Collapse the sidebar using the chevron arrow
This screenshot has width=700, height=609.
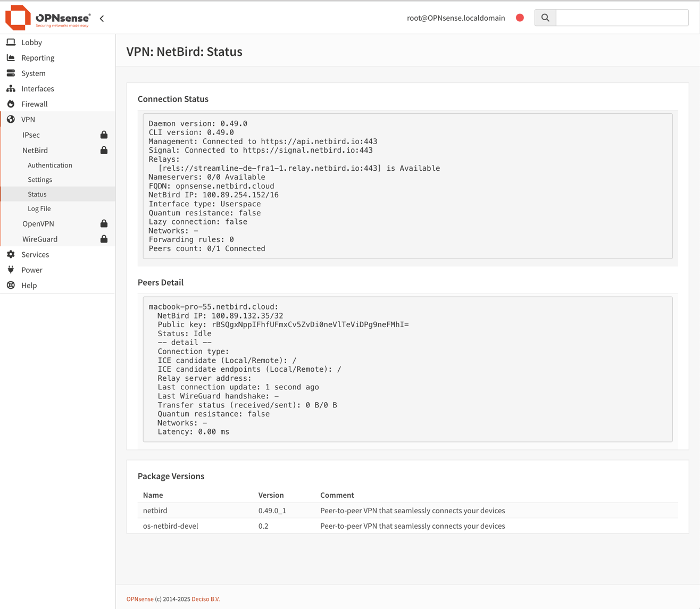(102, 19)
